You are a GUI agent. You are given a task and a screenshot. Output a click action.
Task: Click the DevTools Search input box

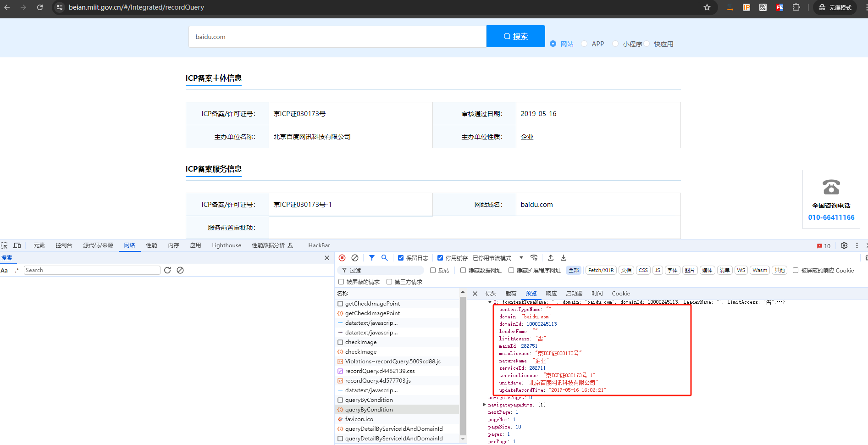[92, 270]
